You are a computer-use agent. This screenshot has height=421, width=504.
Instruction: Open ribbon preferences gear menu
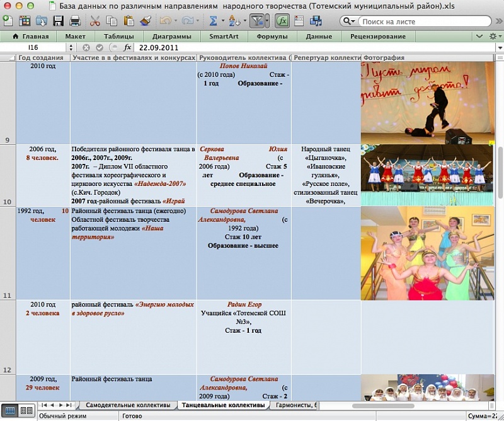(x=495, y=37)
